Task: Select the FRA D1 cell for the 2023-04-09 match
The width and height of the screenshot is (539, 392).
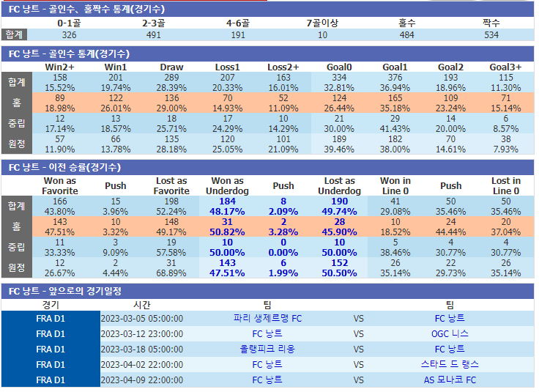Action: [51, 380]
